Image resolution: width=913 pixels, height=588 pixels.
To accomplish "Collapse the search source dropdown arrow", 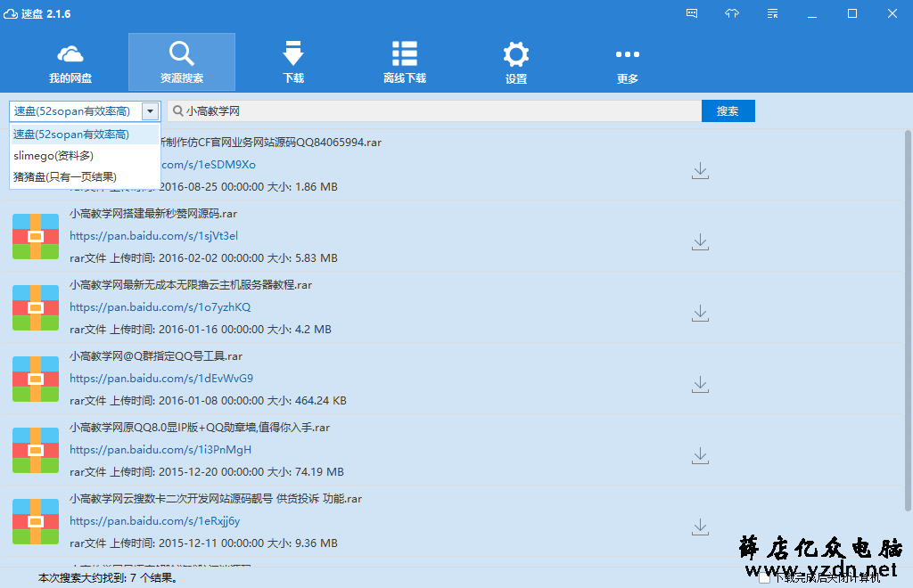I will pyautogui.click(x=150, y=111).
